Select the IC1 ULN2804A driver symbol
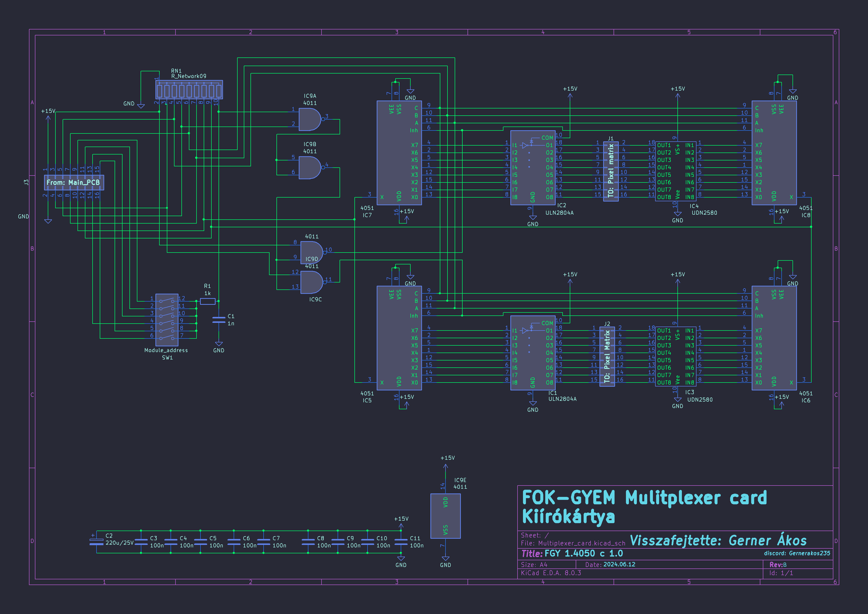868x614 pixels. coord(533,353)
